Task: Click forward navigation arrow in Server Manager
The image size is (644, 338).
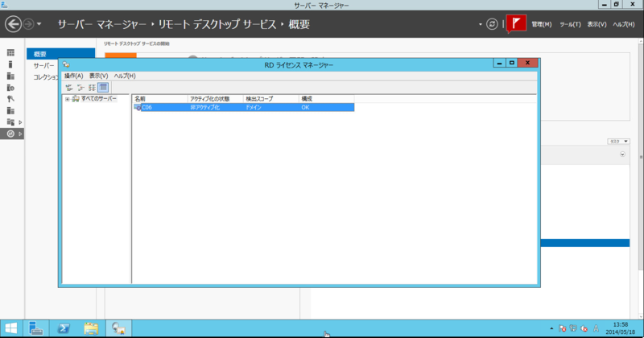Action: (28, 24)
